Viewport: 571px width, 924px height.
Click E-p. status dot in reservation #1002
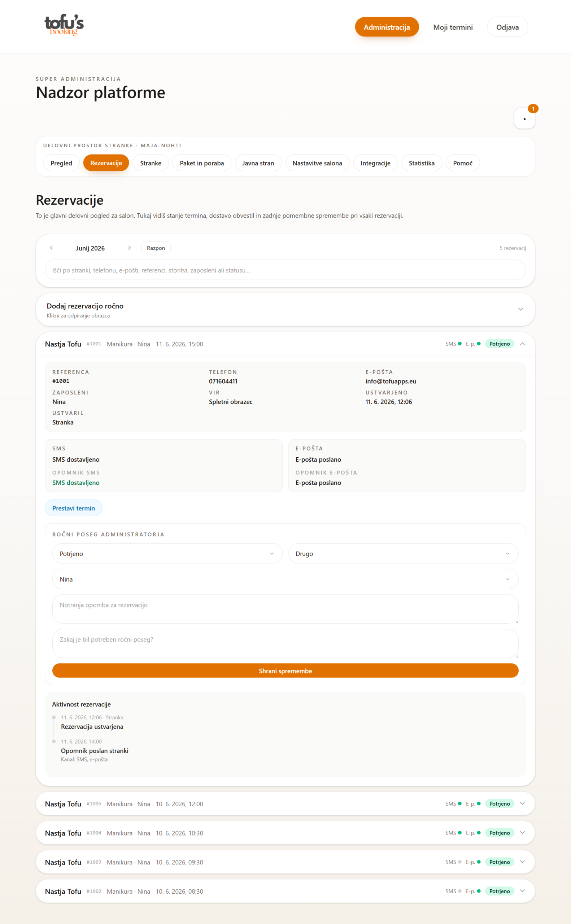pos(479,891)
